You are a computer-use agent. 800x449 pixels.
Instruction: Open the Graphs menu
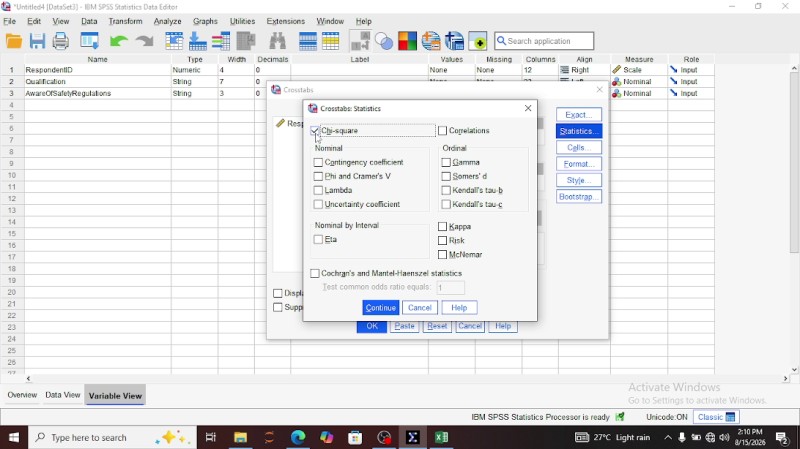click(205, 21)
